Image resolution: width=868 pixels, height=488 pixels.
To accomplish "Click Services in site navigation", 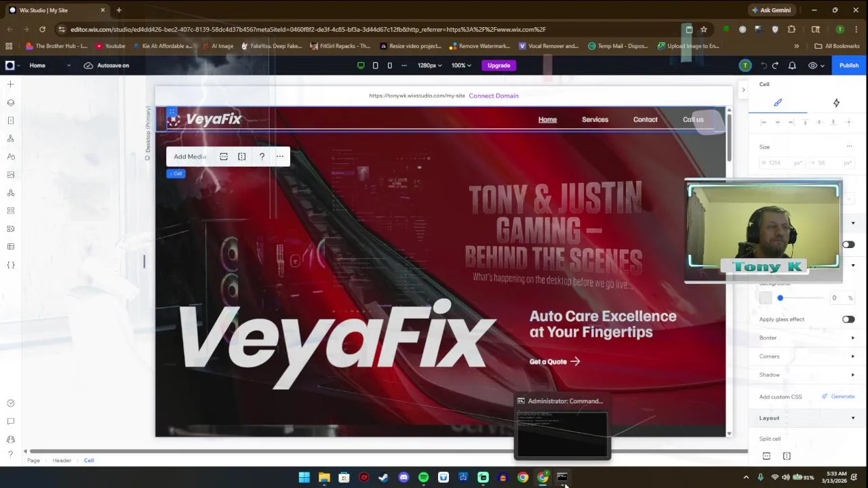I will click(x=595, y=119).
